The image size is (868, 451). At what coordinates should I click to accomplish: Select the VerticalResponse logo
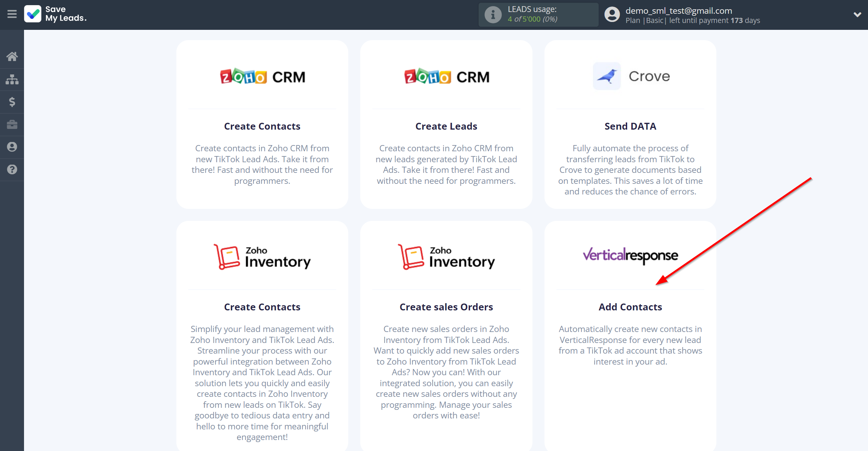click(x=631, y=256)
